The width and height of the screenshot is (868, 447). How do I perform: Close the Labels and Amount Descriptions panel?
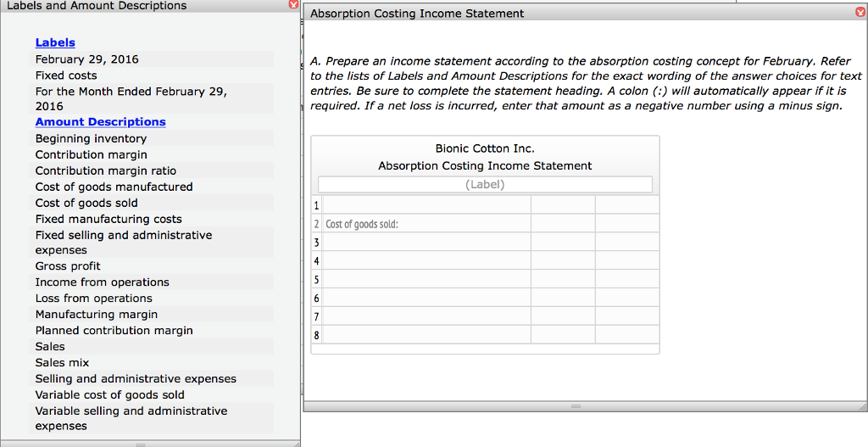294,4
